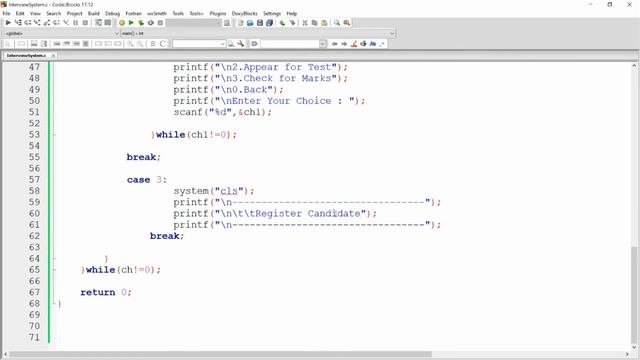This screenshot has width=640, height=360.
Task: Select the InterviewSystem.c editor tab
Action: click(x=26, y=56)
